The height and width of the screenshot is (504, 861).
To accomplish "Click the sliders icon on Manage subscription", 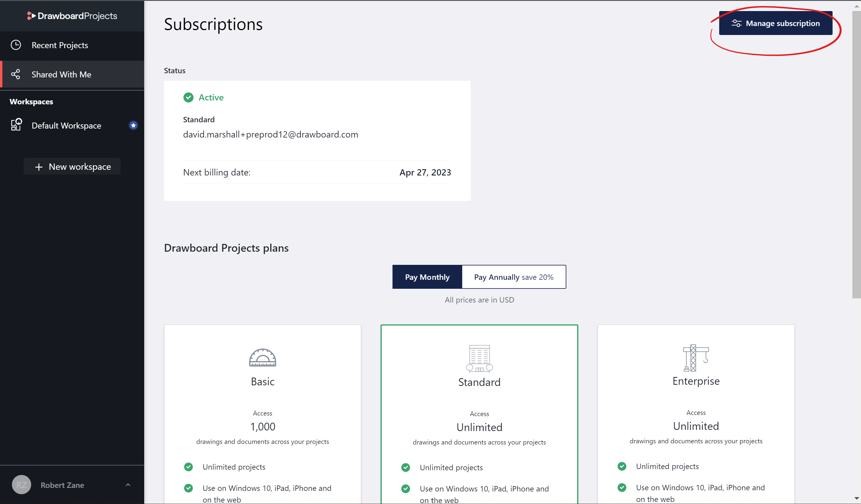I will (736, 23).
